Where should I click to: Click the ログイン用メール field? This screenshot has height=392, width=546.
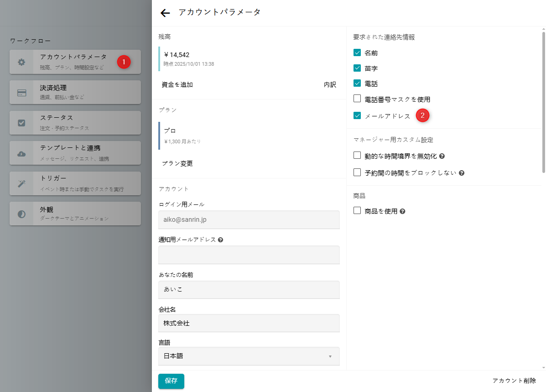tap(249, 220)
